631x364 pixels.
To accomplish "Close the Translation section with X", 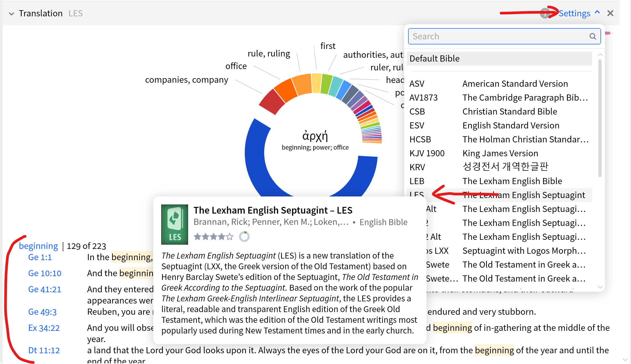I will (x=610, y=13).
